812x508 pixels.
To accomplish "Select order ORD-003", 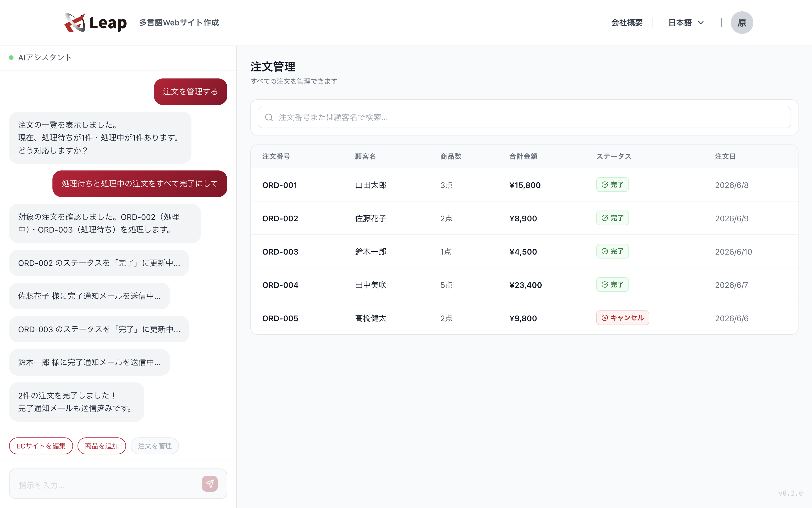I will (524, 251).
